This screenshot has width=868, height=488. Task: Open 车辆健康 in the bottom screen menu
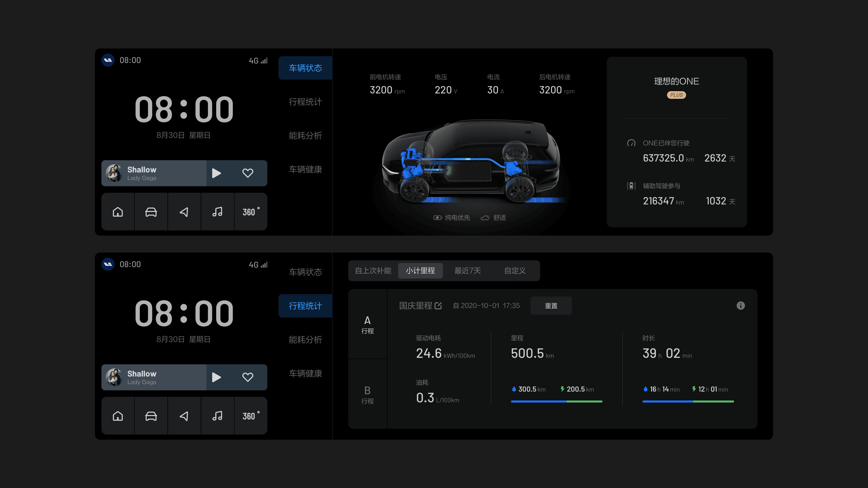[305, 373]
